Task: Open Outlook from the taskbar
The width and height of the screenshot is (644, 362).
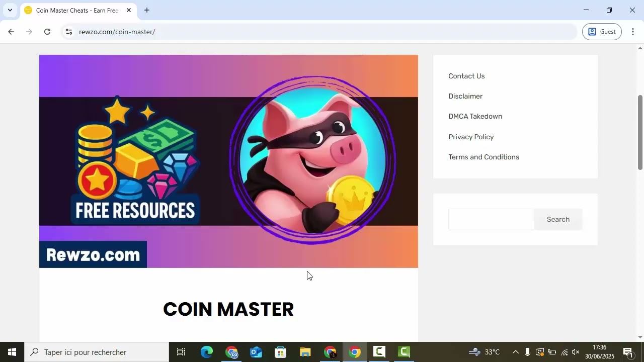Action: click(x=256, y=352)
